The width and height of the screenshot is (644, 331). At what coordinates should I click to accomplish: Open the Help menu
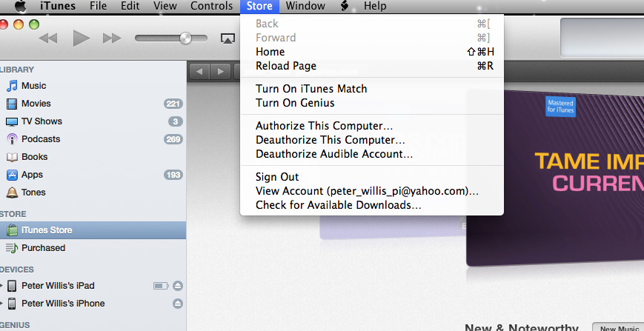tap(375, 6)
